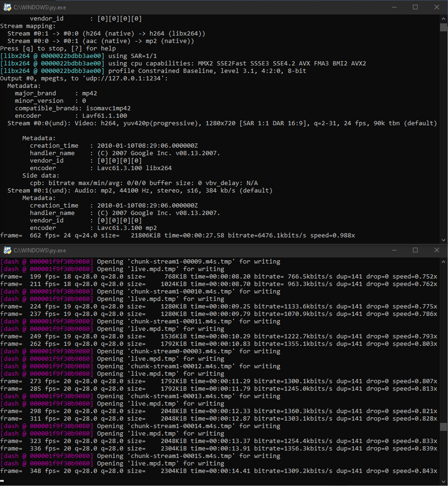Click the 'chunk-stream1-00015.m4s.tmp' opening line
Viewport: 448px width, 486px height.
tap(140, 456)
